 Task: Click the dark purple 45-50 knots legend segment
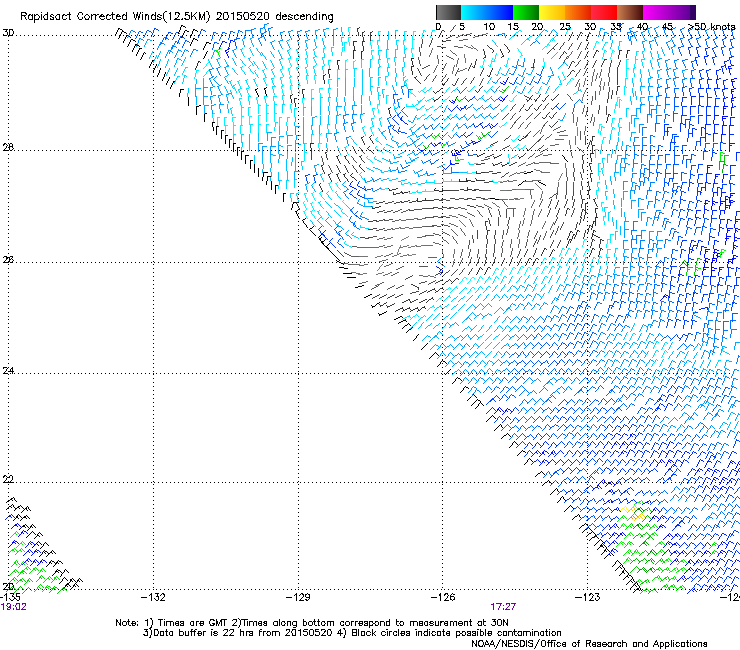point(682,12)
